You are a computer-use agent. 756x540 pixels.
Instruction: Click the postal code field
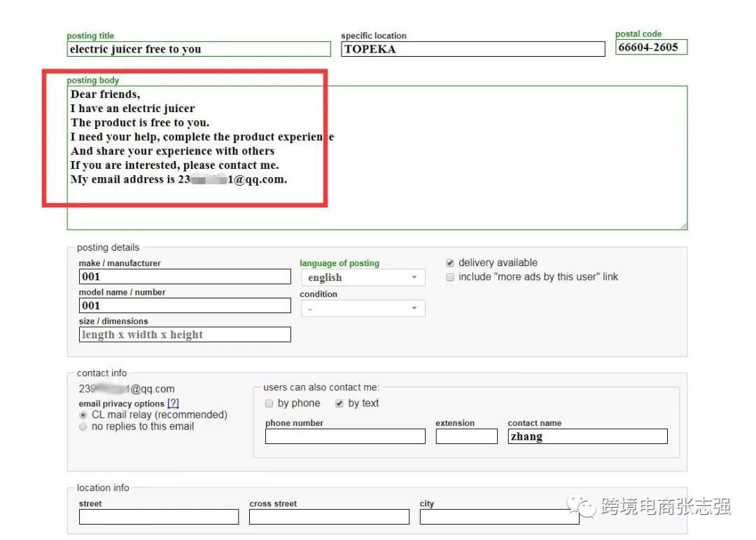651,48
